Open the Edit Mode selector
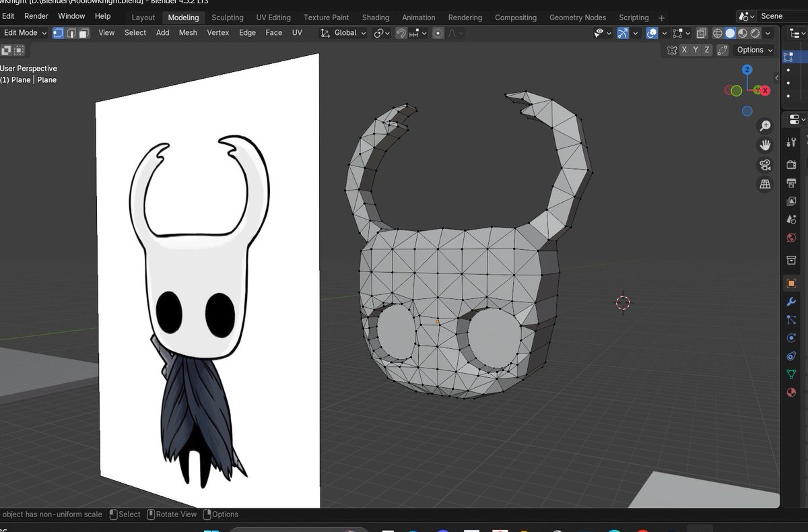808x532 pixels. (25, 32)
